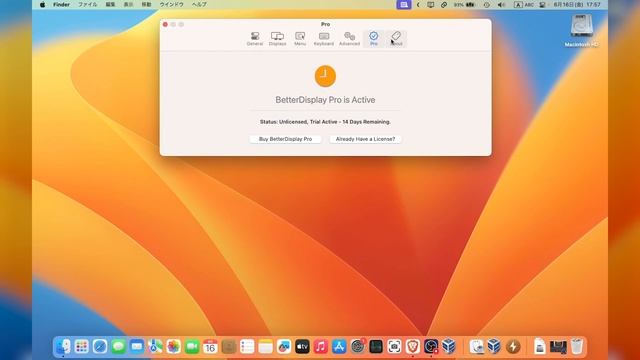Open the 編集 menu
The image size is (640, 360).
click(110, 4)
